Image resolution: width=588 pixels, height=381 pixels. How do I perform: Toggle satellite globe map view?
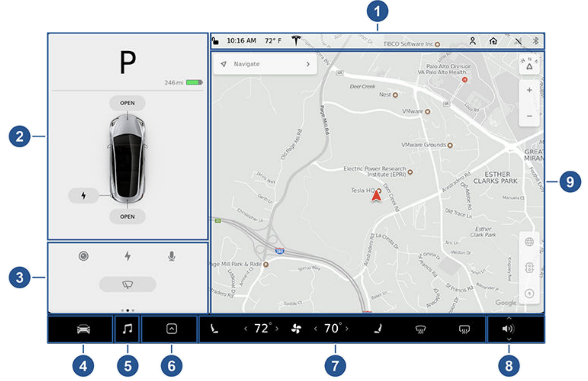tap(529, 242)
